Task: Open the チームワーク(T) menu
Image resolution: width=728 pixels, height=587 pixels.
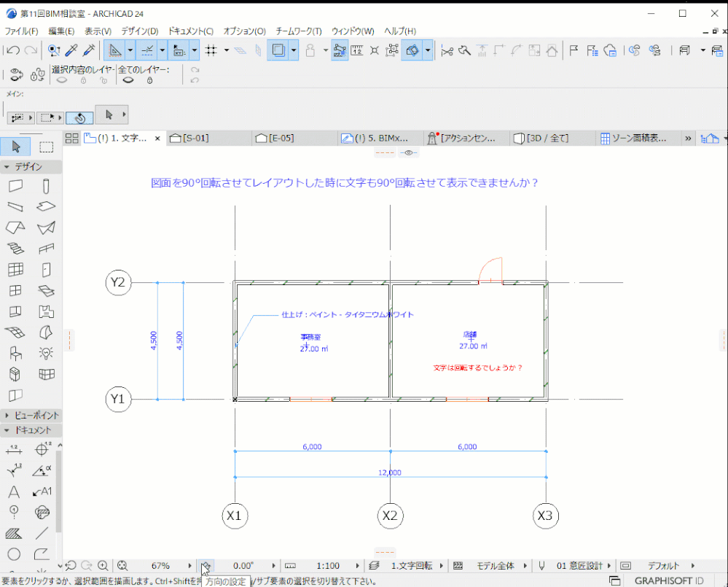Action: 299,31
